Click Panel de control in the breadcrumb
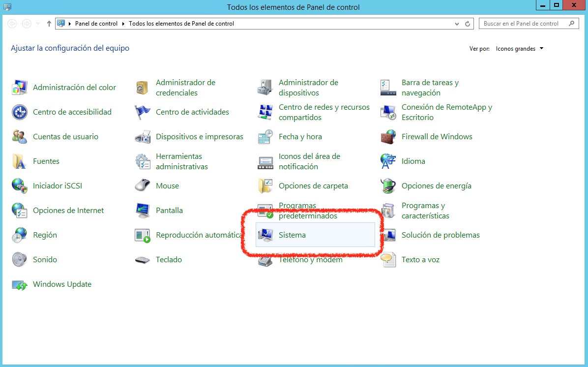 tap(96, 24)
